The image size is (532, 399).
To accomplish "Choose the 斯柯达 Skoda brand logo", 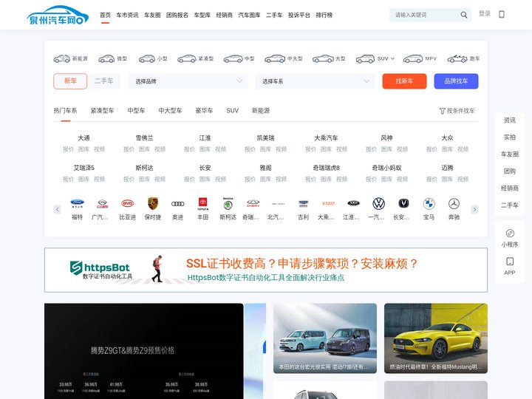I will click(x=228, y=204).
